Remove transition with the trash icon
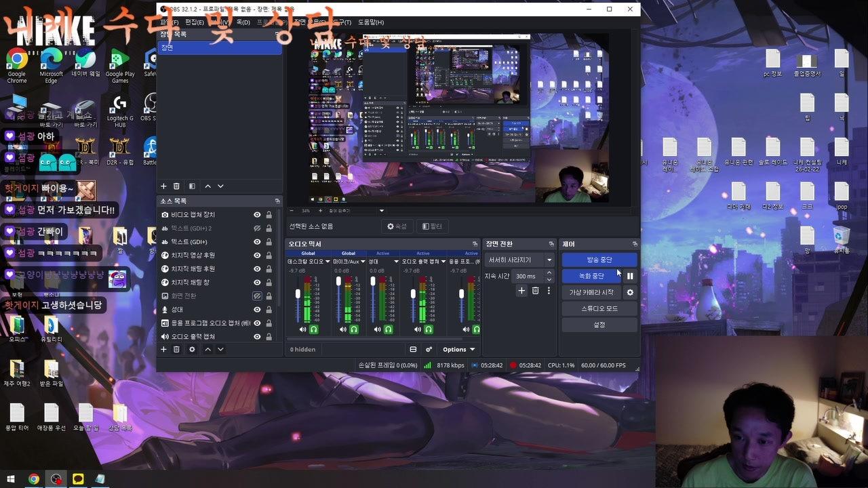This screenshot has width=868, height=488. point(535,291)
